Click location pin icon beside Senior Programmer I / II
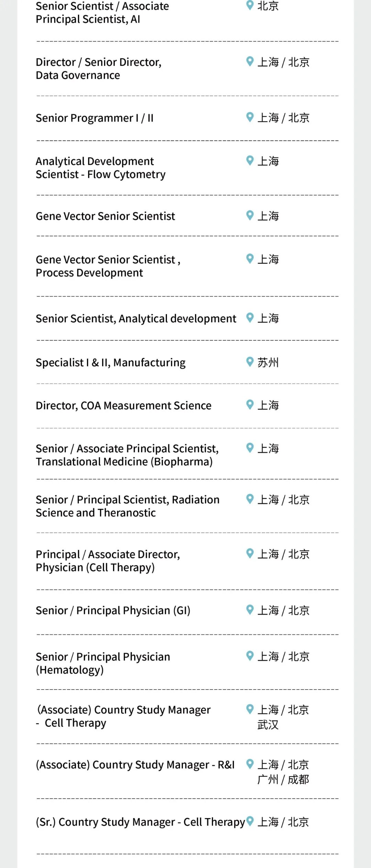The width and height of the screenshot is (371, 868). point(250,117)
